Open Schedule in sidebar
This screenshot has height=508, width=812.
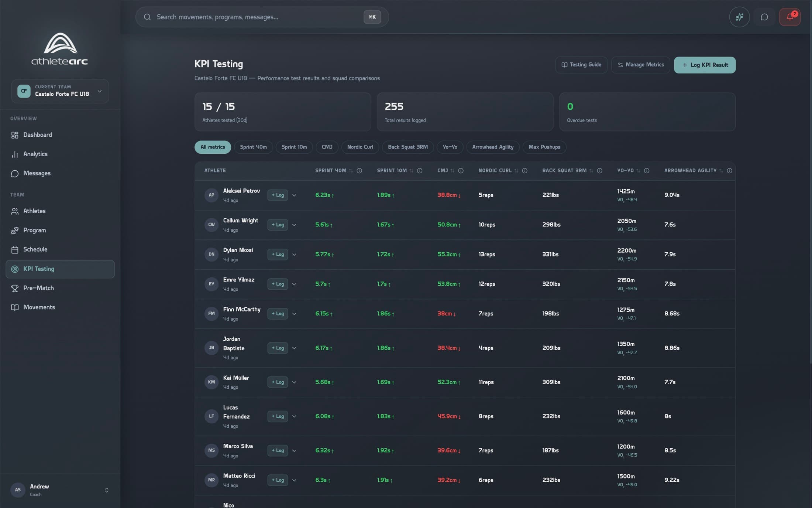60,249
